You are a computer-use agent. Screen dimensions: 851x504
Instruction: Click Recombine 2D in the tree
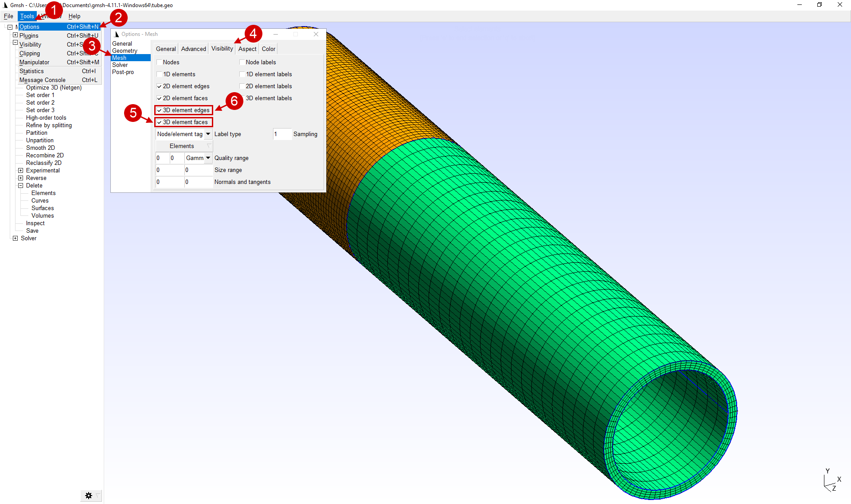pos(45,156)
